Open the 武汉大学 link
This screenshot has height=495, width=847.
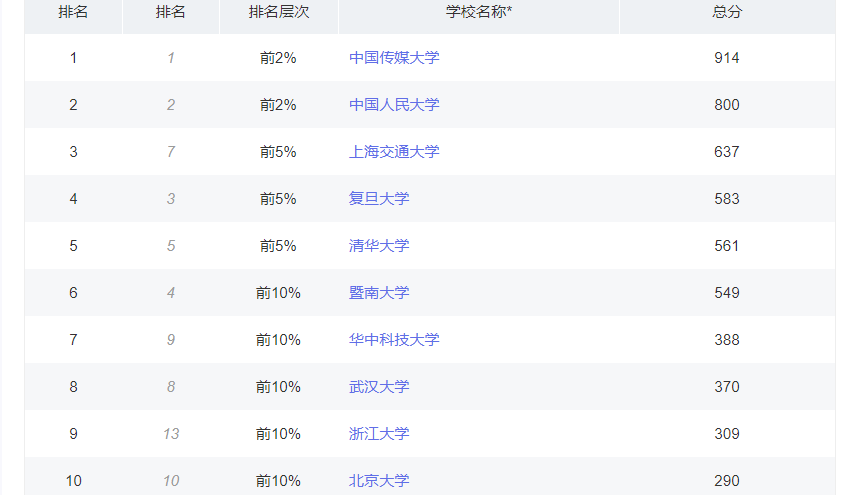point(379,387)
